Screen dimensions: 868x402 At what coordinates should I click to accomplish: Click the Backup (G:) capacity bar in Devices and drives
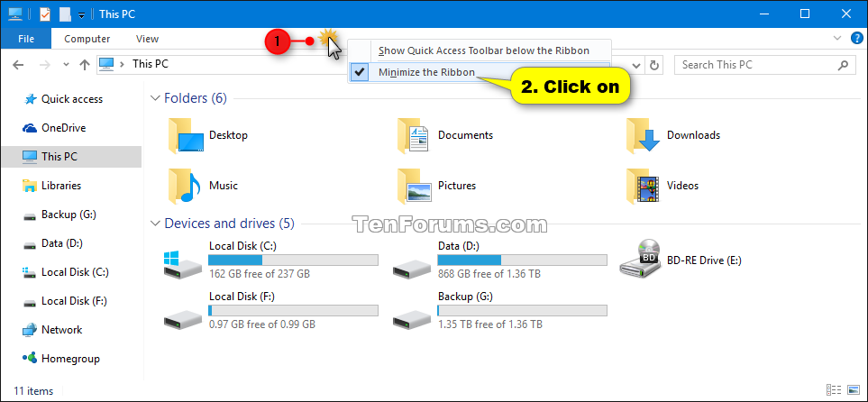(x=522, y=311)
